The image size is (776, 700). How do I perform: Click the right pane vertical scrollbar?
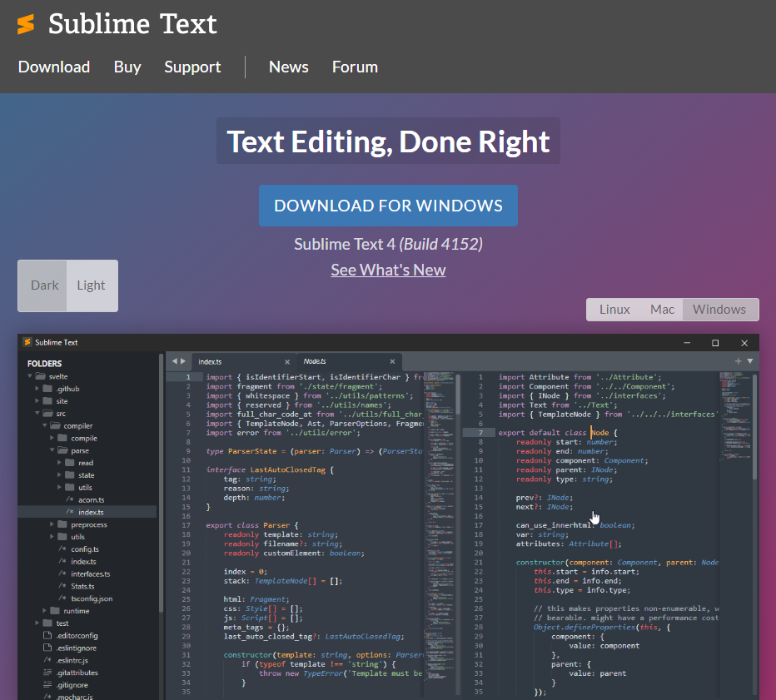pyautogui.click(x=754, y=427)
